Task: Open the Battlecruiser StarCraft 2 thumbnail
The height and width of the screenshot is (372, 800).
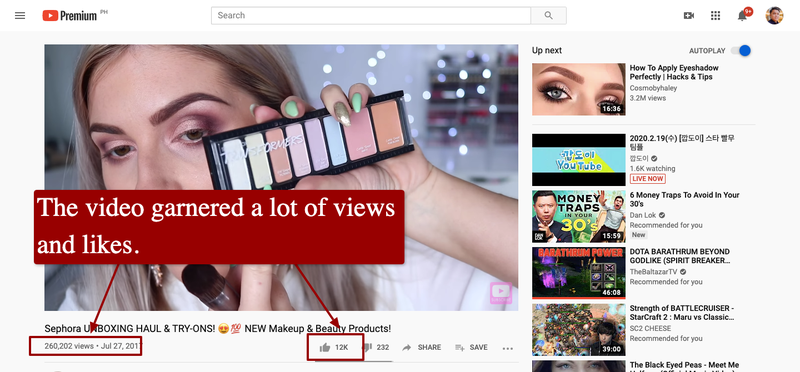Action: 579,330
